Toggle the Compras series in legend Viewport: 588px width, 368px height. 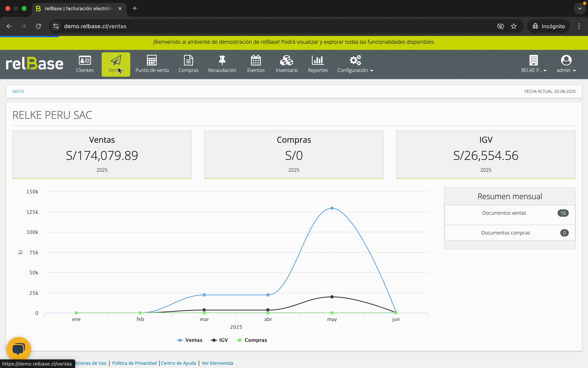click(252, 340)
